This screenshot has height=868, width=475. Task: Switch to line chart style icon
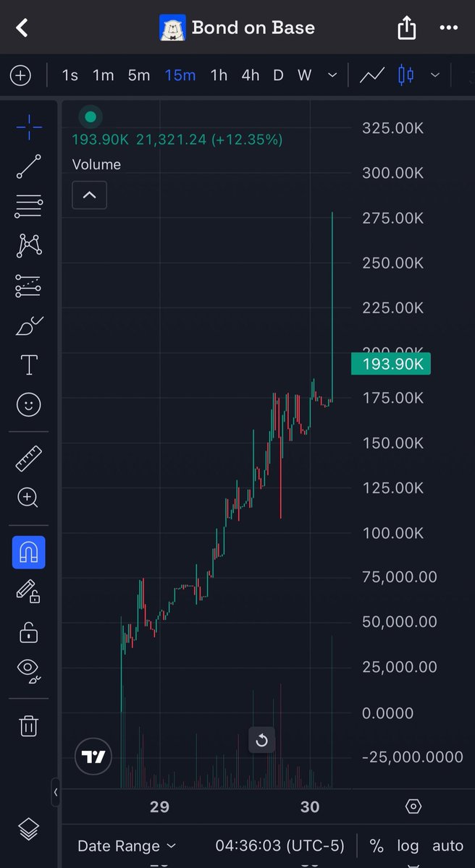[x=372, y=75]
